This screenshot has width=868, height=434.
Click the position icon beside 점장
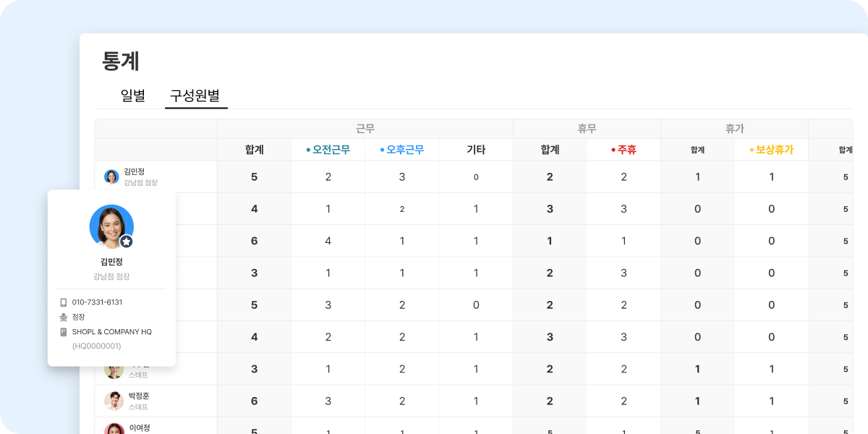tap(64, 317)
